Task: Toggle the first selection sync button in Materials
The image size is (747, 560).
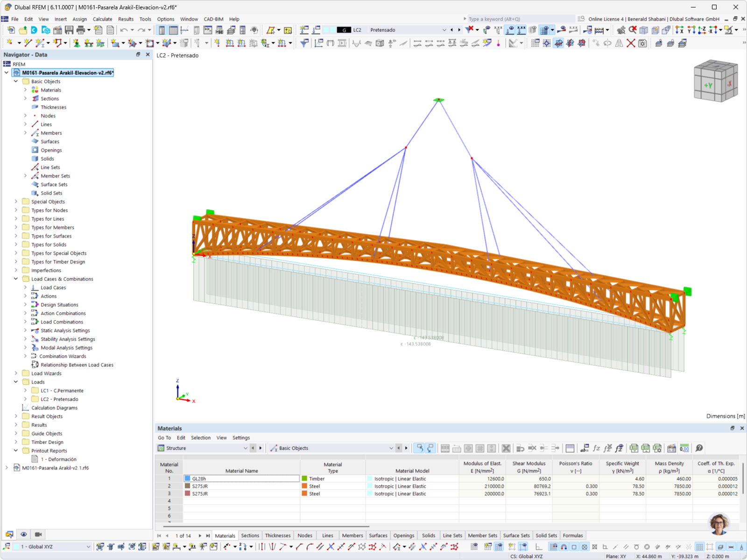Action: pos(420,448)
